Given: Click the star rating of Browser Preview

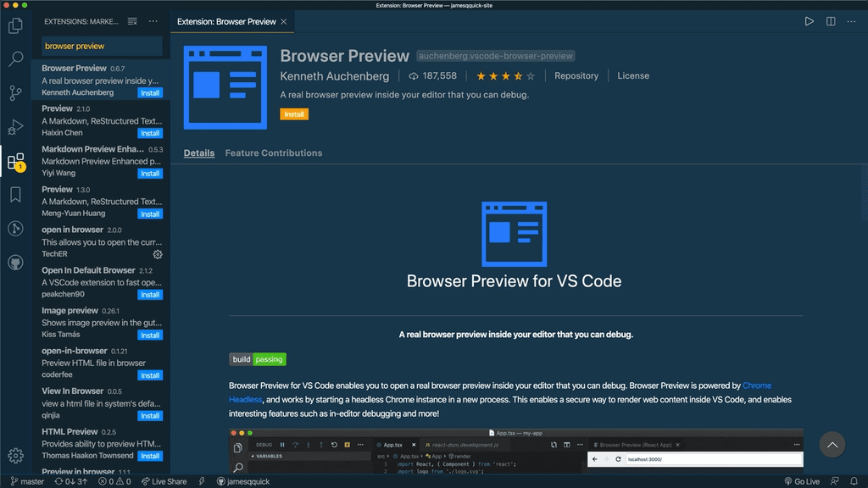Looking at the screenshot, I should pyautogui.click(x=505, y=76).
